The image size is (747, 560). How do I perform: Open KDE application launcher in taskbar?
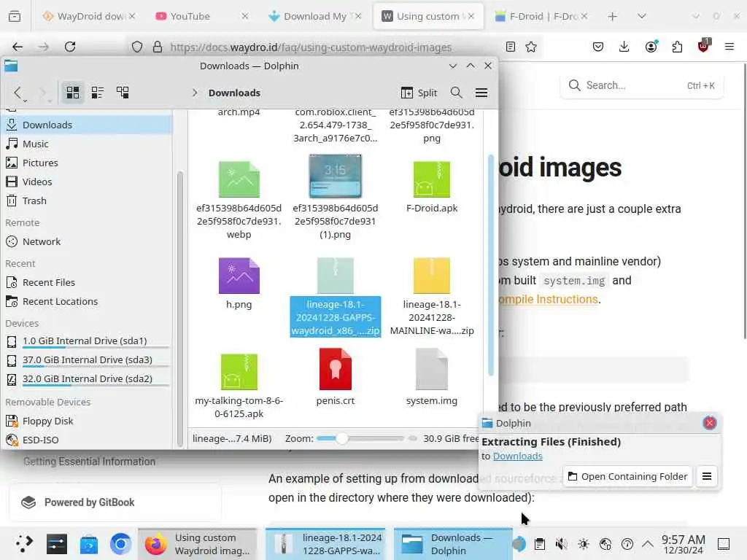[x=24, y=544]
